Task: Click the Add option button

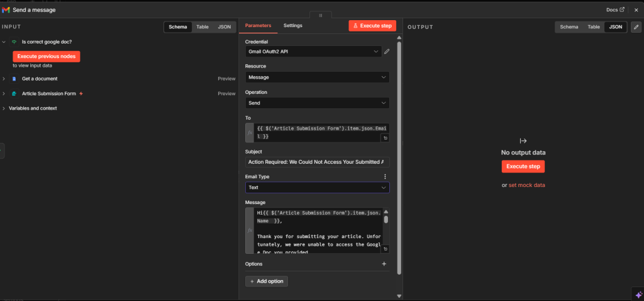Action: [x=267, y=281]
